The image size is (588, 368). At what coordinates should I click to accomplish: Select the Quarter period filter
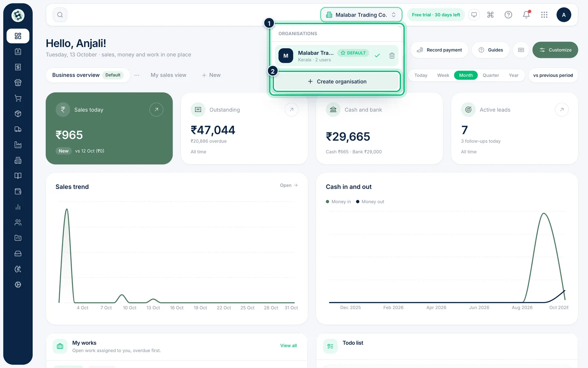coord(491,75)
